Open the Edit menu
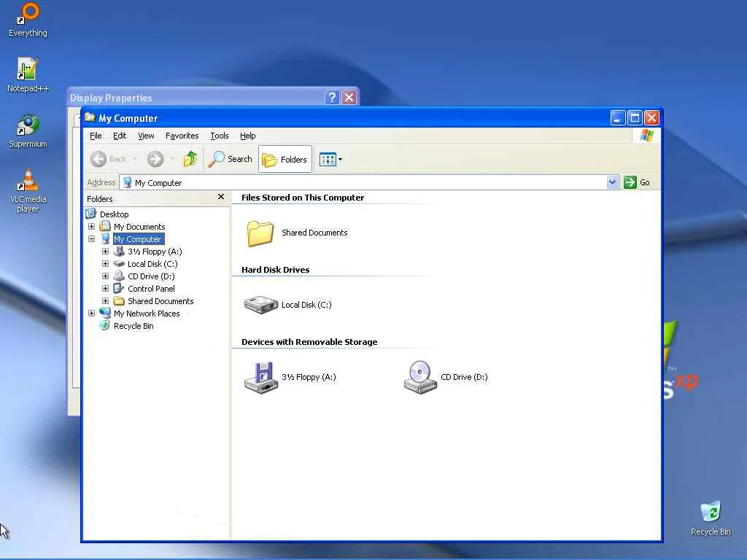 point(120,136)
